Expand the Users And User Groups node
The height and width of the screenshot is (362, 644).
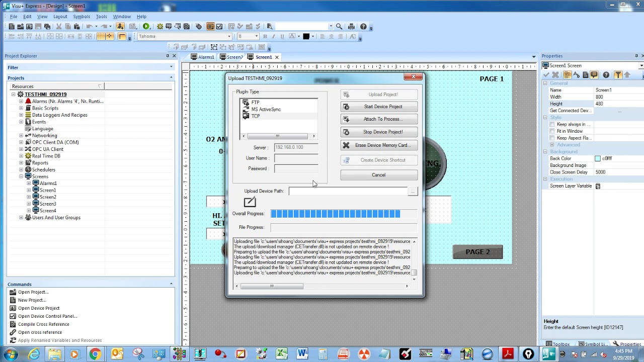coord(21,217)
